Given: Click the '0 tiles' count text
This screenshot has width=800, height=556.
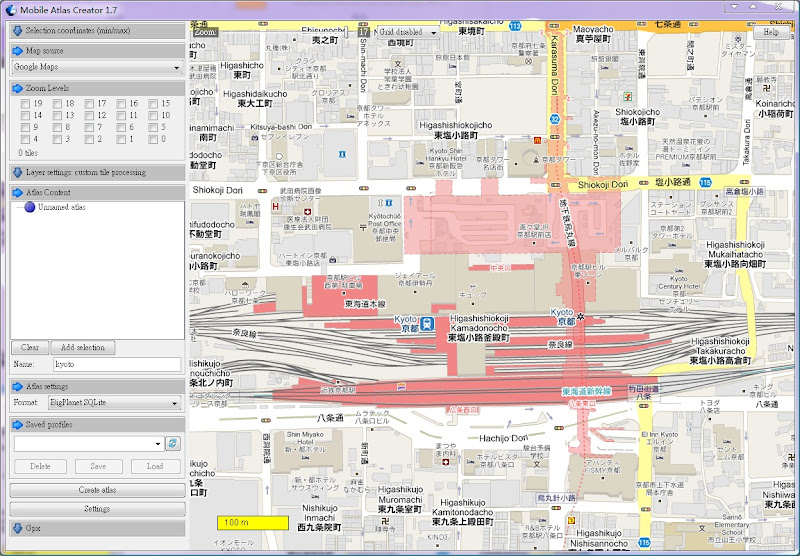Looking at the screenshot, I should coord(28,153).
